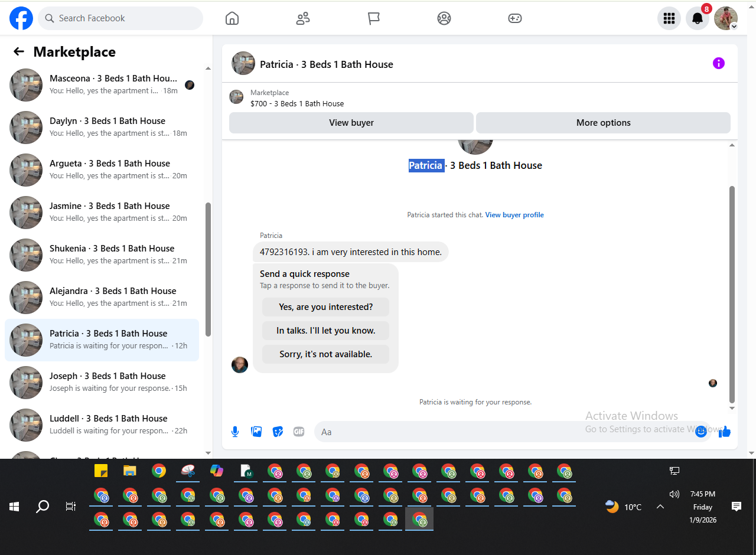The height and width of the screenshot is (555, 756).
Task: Open Copilot from the taskbar
Action: (x=217, y=471)
